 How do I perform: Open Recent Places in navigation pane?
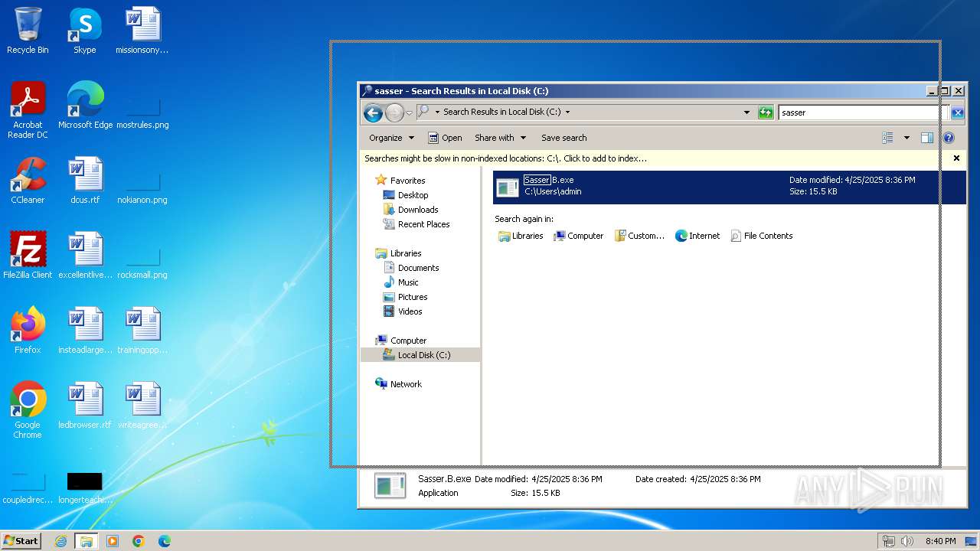(x=423, y=224)
